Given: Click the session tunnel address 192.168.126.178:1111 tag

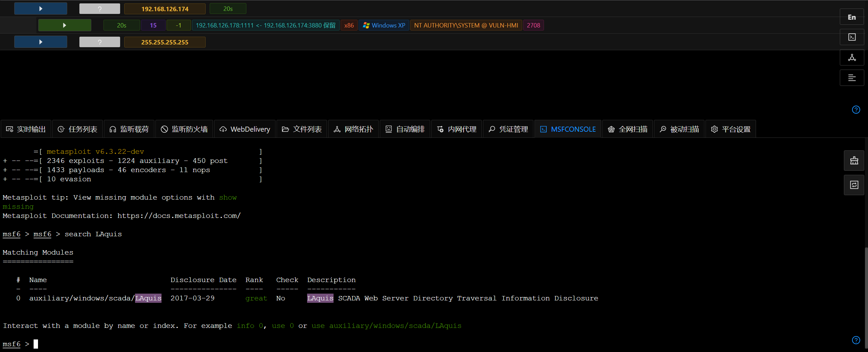Looking at the screenshot, I should (266, 25).
